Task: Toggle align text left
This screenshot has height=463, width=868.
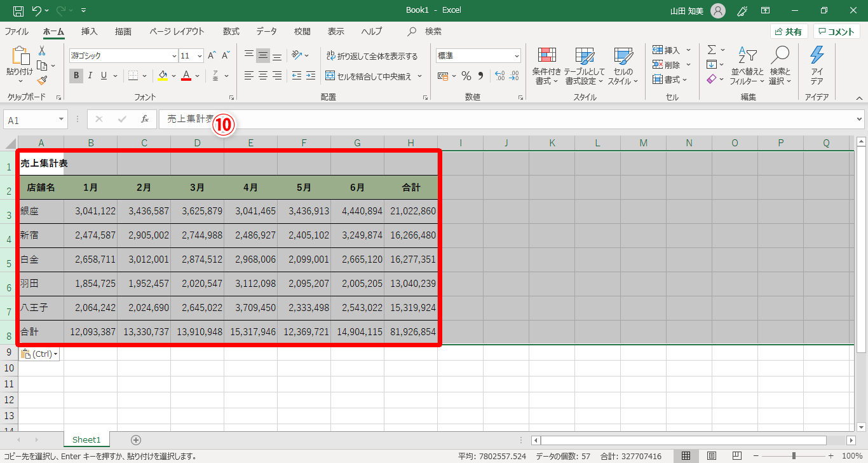Action: tap(249, 76)
